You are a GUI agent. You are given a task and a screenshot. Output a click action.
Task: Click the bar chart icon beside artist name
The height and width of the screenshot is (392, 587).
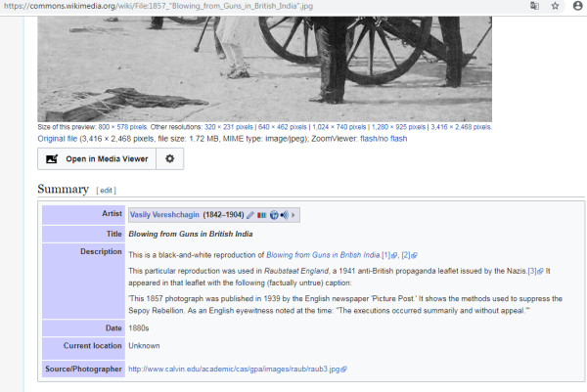tap(261, 215)
